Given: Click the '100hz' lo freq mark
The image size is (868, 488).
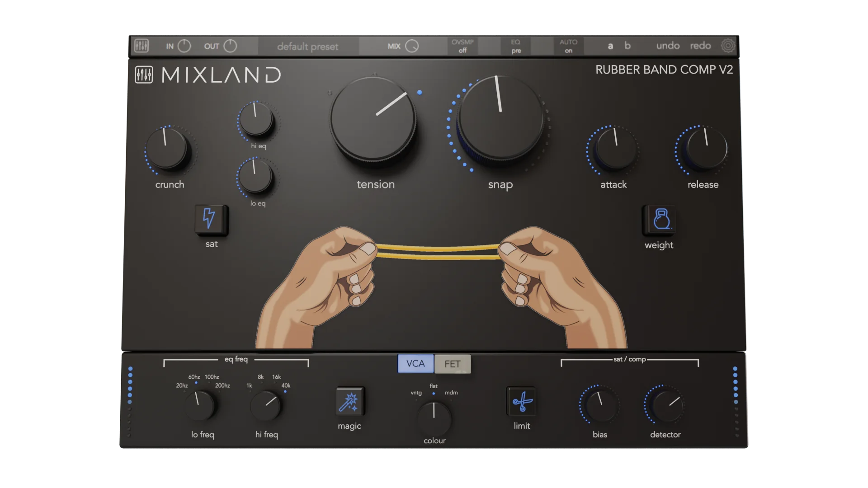Looking at the screenshot, I should [x=212, y=377].
